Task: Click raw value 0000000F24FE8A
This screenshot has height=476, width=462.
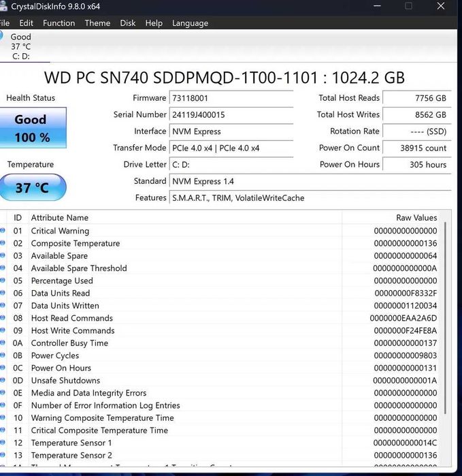Action: (x=406, y=330)
